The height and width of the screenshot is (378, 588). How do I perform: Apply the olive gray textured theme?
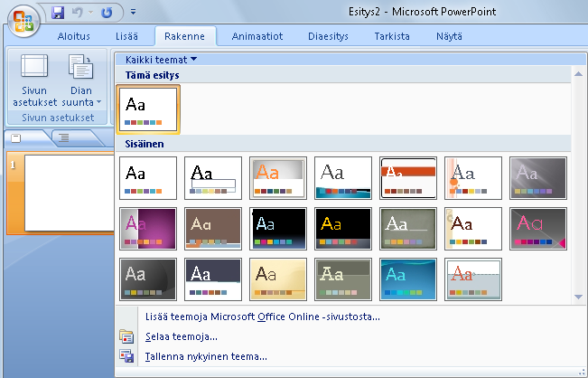(408, 229)
